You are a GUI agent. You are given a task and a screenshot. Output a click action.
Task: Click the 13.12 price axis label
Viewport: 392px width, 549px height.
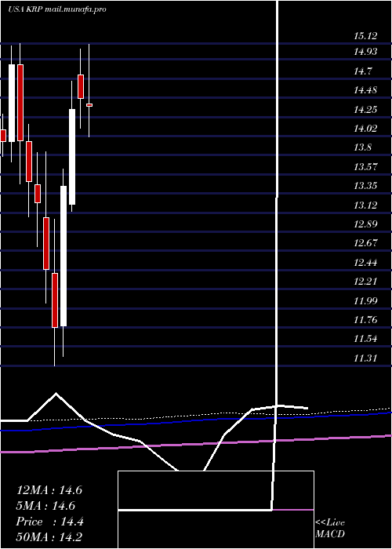pos(365,205)
